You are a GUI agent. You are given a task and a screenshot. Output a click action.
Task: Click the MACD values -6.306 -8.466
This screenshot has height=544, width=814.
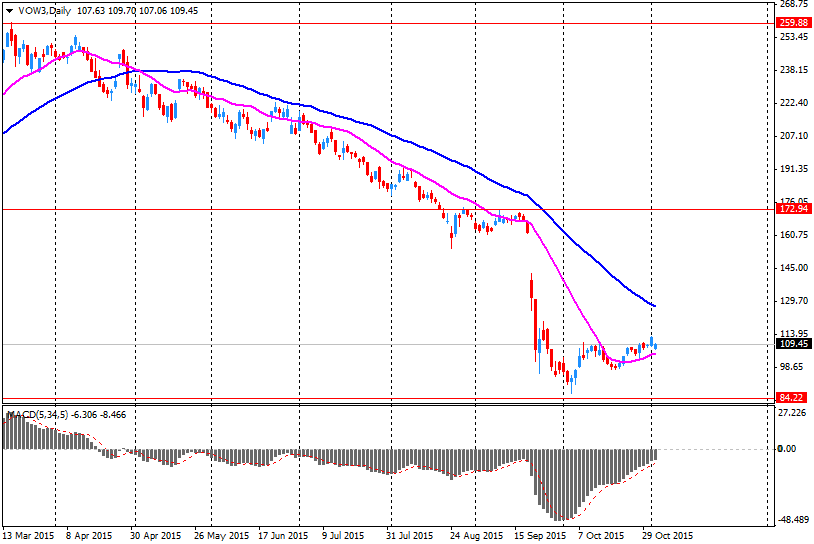point(99,415)
